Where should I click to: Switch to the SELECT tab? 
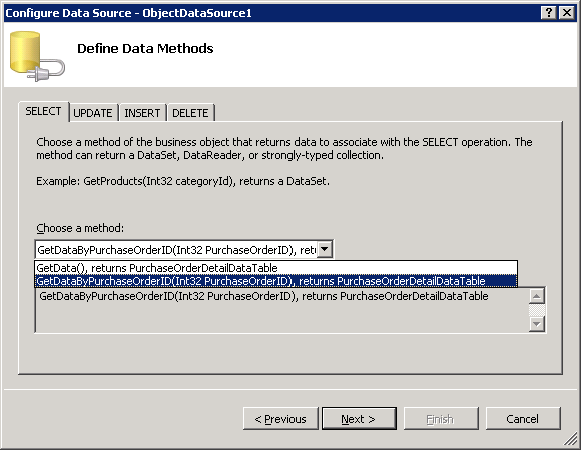pyautogui.click(x=43, y=111)
